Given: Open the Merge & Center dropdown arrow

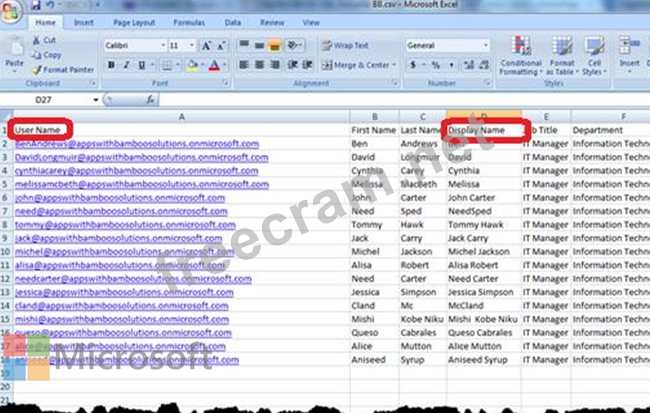Looking at the screenshot, I should (x=394, y=65).
